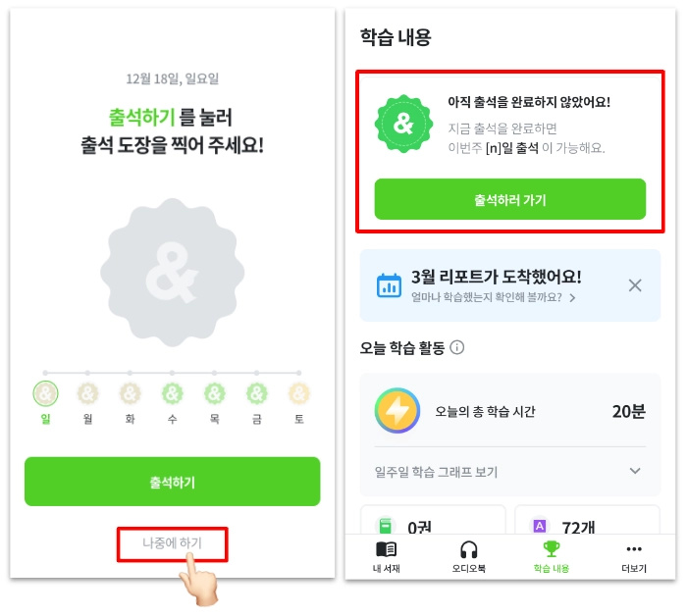The height and width of the screenshot is (616, 687).
Task: Switch to the 내 서재 tab
Action: pyautogui.click(x=387, y=556)
